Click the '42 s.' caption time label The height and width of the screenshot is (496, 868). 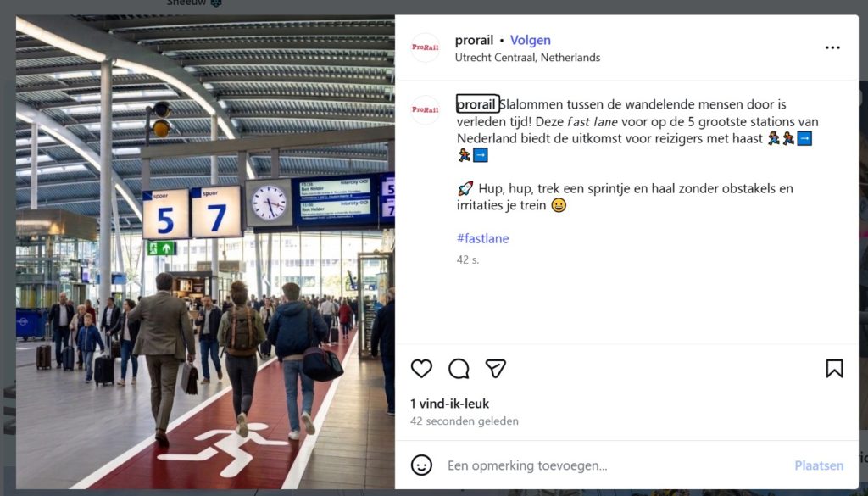click(468, 259)
